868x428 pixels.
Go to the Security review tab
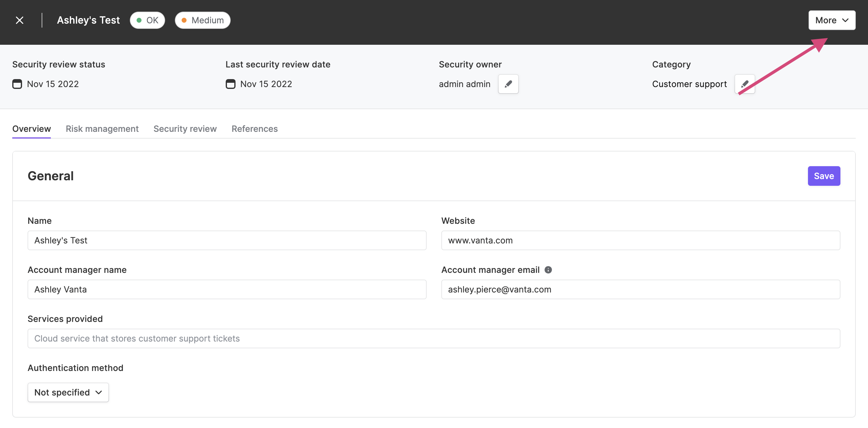(x=185, y=129)
